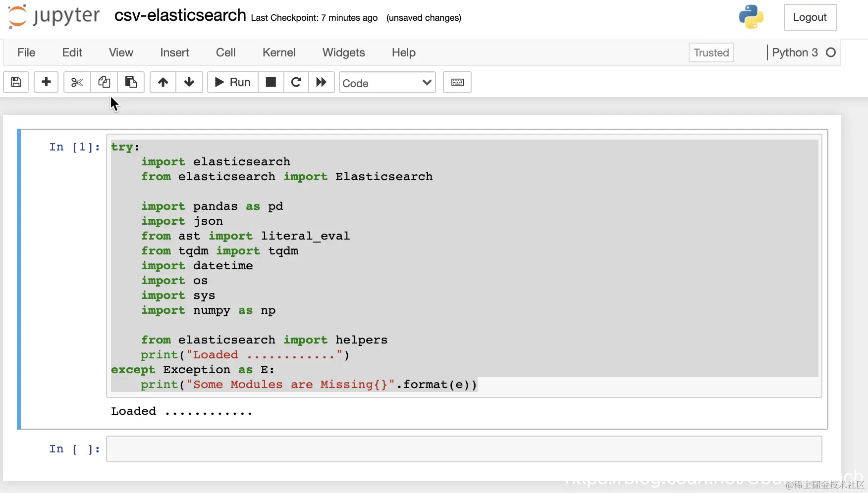Click the (unsaved changes) status text
This screenshot has width=868, height=493.
tap(424, 18)
